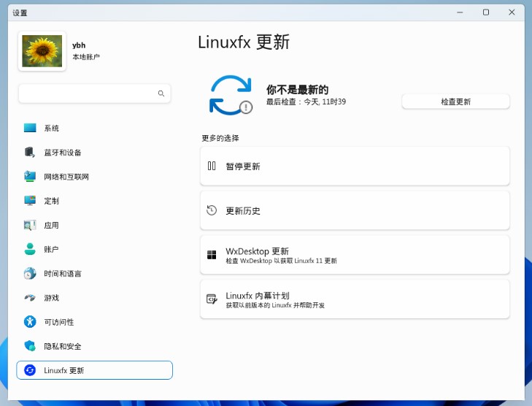This screenshot has height=406, width=532.
Task: Click the 游戏 gamepad icon
Action: [30, 298]
